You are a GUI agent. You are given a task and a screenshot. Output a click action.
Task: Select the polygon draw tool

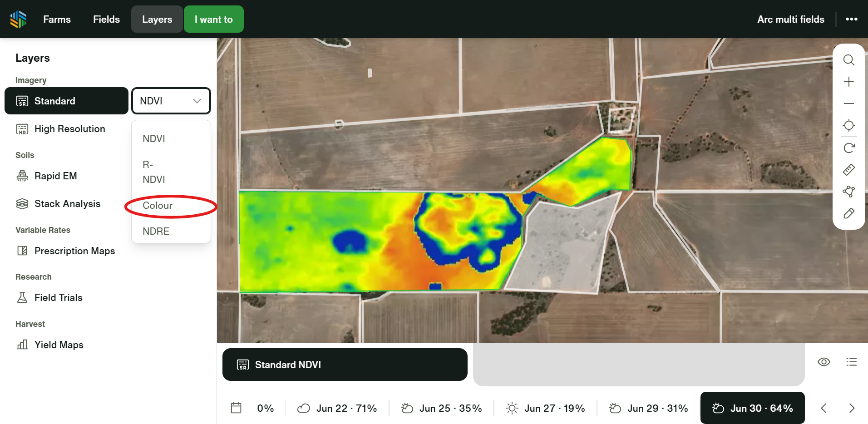(848, 192)
